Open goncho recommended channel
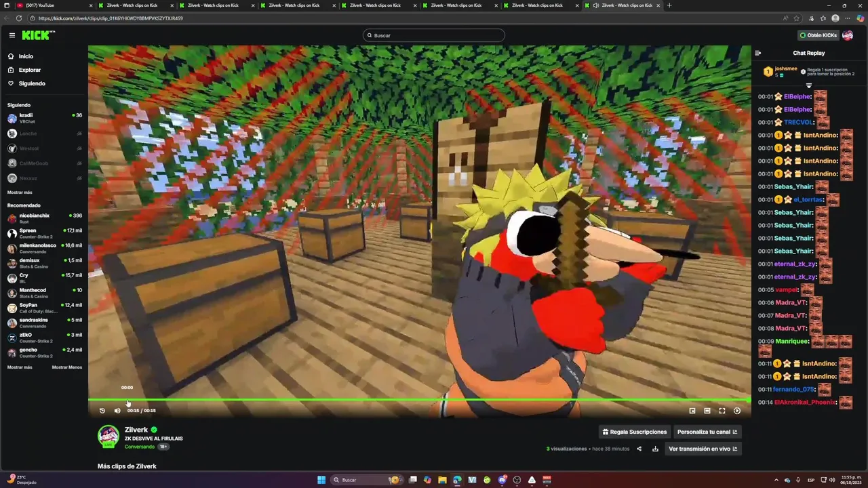 tap(44, 352)
